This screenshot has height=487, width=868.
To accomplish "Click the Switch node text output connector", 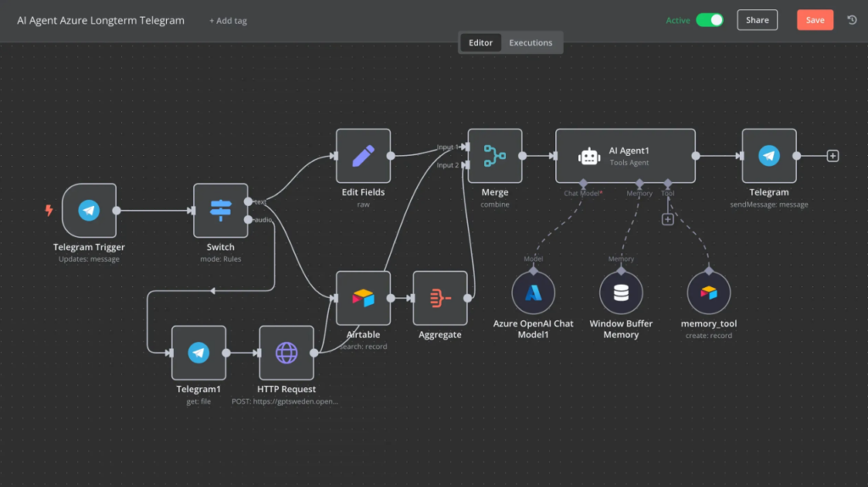I will [248, 202].
